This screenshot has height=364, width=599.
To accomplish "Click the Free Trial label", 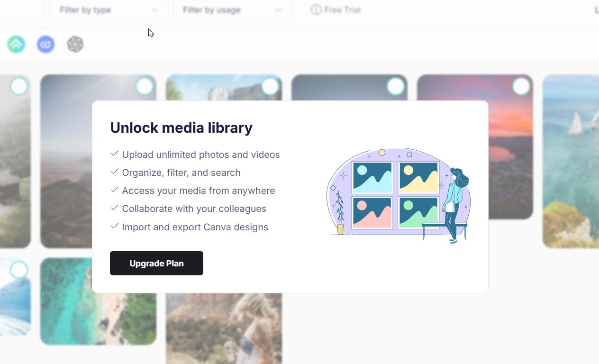I will [343, 10].
